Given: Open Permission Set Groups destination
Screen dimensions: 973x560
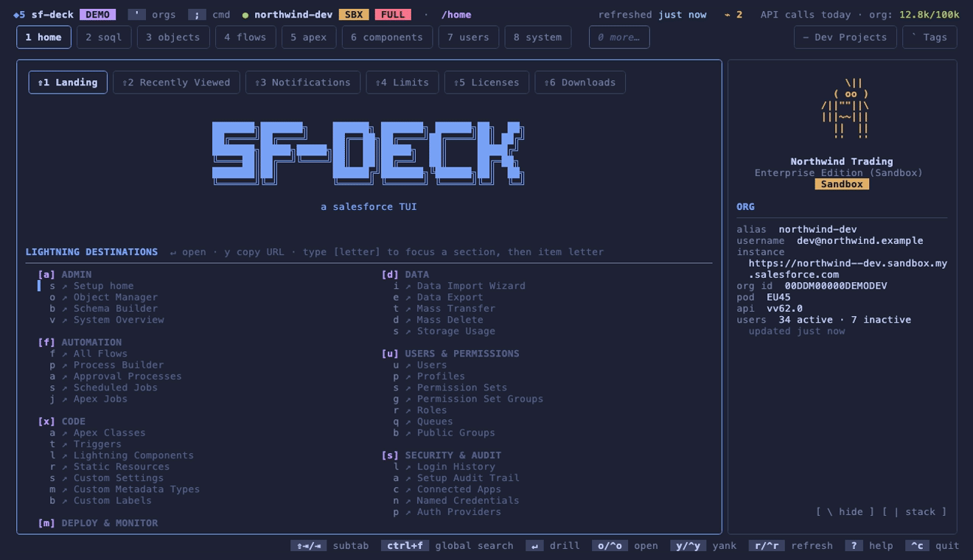Looking at the screenshot, I should (x=468, y=399).
